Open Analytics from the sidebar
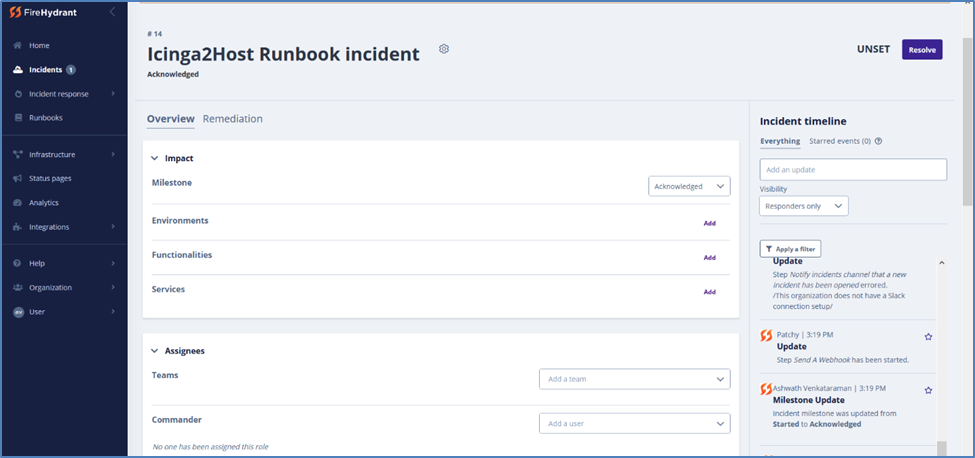 click(x=44, y=203)
